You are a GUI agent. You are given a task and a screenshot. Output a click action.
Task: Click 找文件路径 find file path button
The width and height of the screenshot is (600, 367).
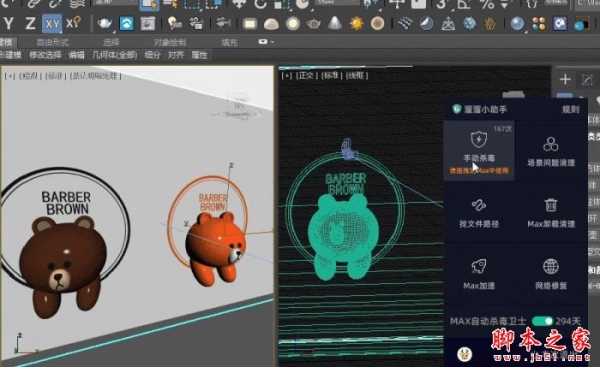(479, 212)
